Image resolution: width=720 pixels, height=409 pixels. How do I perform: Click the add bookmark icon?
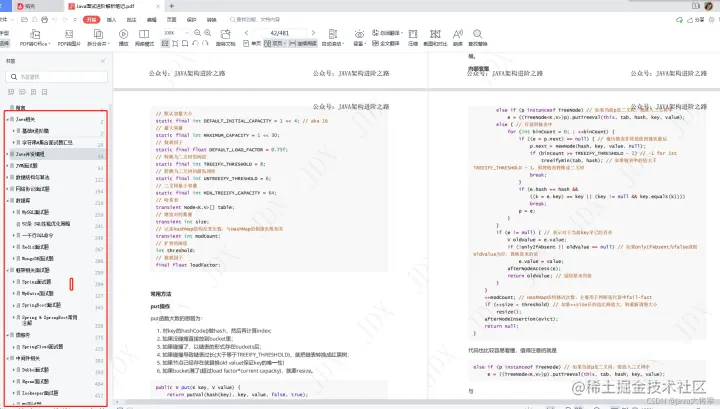tap(34, 92)
